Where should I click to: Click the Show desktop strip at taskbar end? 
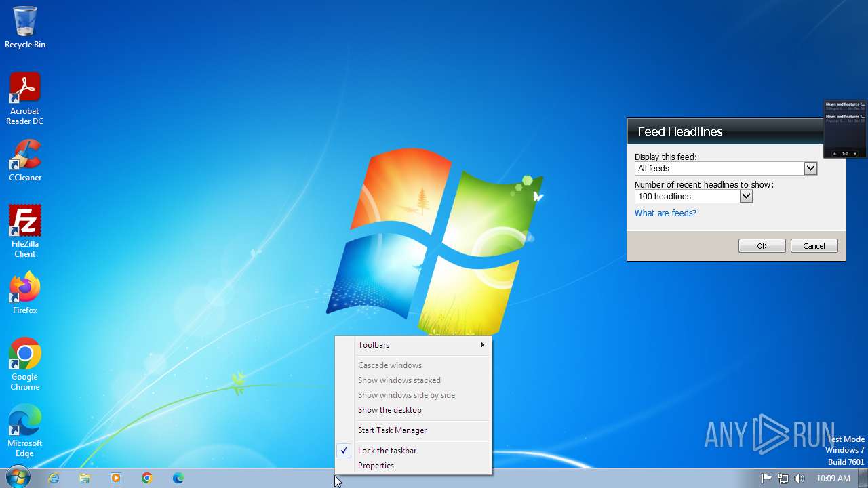click(863, 478)
